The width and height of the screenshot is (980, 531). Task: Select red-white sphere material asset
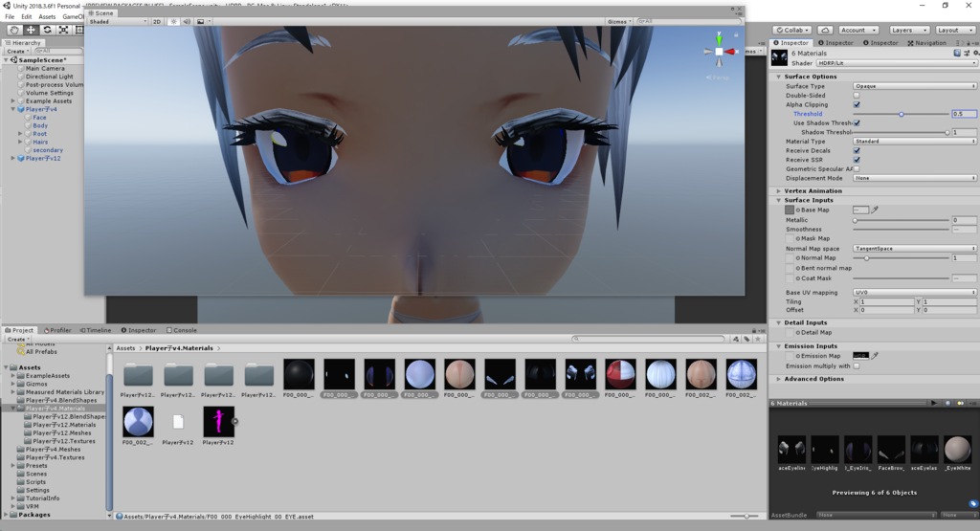coord(620,375)
